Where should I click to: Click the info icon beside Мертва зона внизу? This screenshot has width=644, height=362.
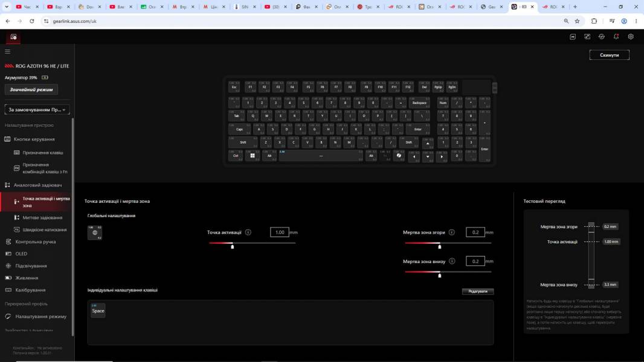point(452,261)
